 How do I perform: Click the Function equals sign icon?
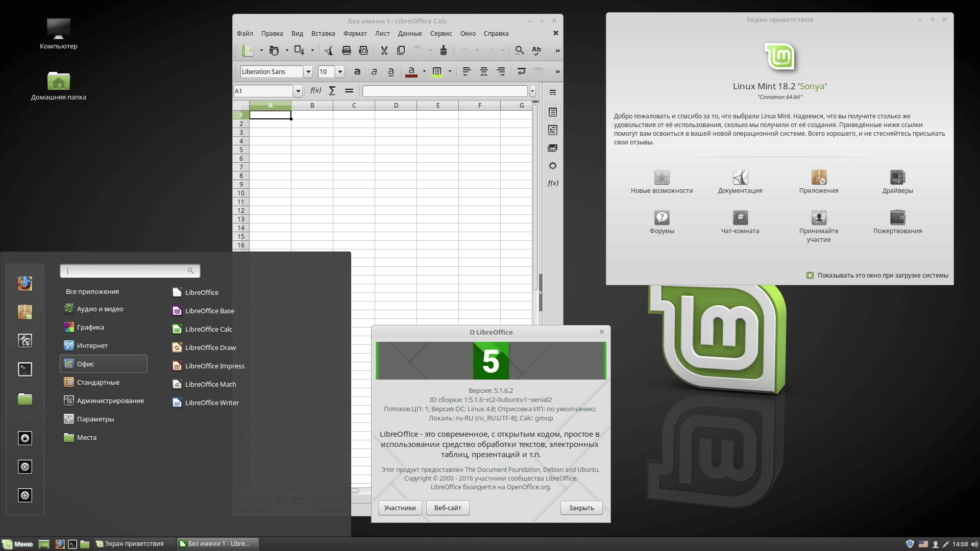point(349,91)
